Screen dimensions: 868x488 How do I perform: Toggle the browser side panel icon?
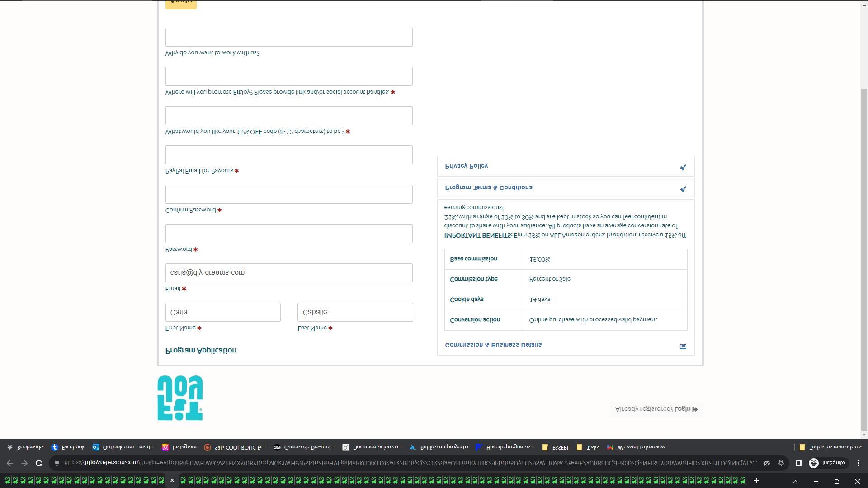[799, 463]
